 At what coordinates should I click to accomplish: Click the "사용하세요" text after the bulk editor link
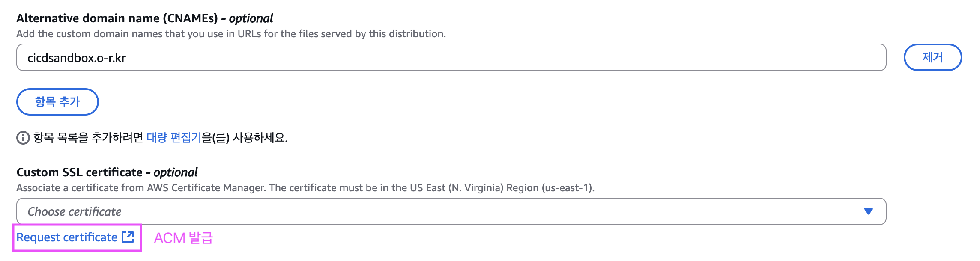click(x=260, y=138)
